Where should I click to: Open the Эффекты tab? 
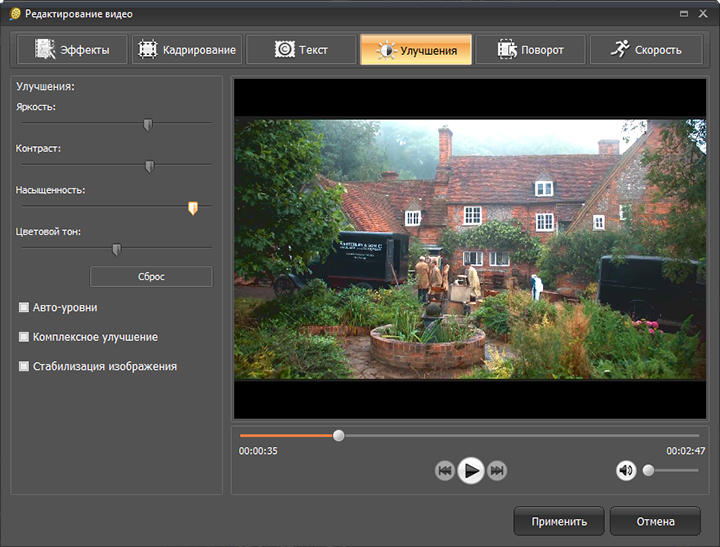(x=72, y=50)
